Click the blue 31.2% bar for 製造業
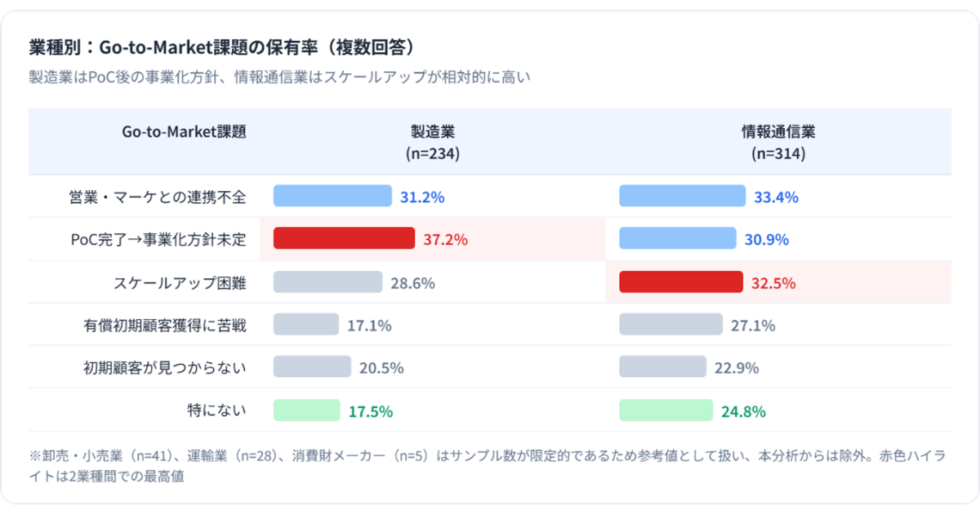The image size is (980, 514). click(x=332, y=196)
